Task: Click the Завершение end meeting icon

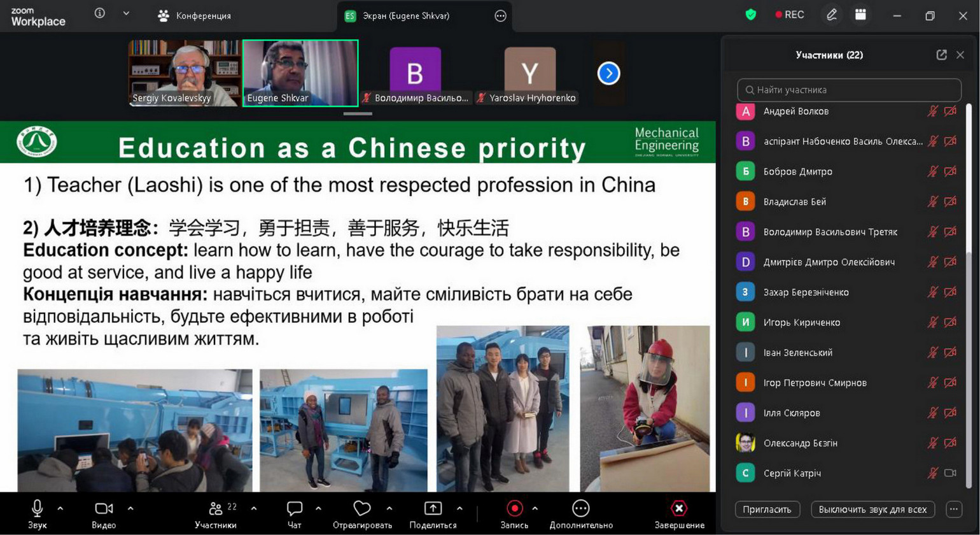Action: 678,508
